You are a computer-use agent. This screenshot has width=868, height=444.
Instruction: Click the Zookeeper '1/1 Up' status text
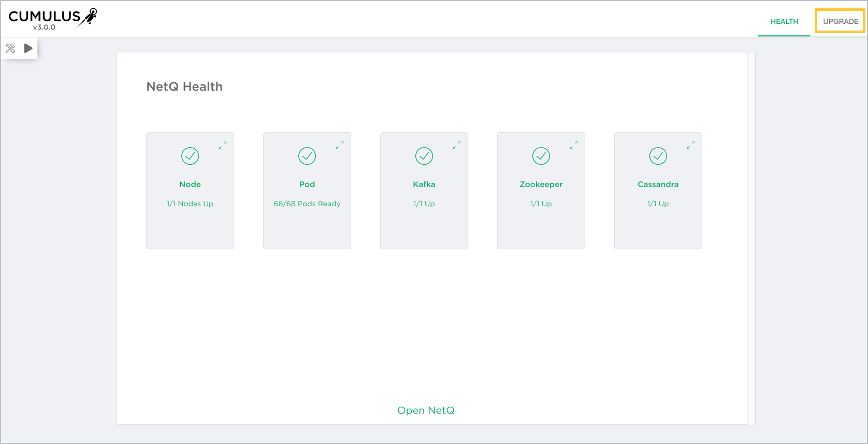pyautogui.click(x=541, y=204)
